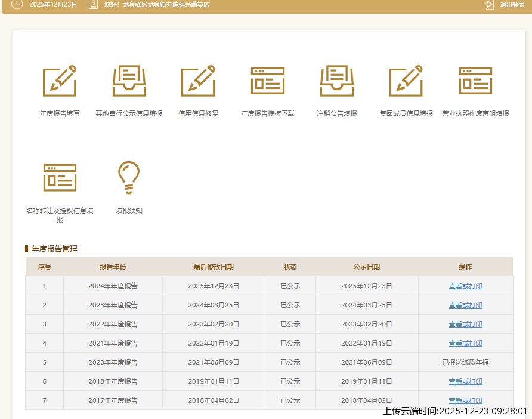Image resolution: width=532 pixels, height=419 pixels.
Task: Open 查看或打印 for 2021年年度报告
Action: click(x=465, y=343)
